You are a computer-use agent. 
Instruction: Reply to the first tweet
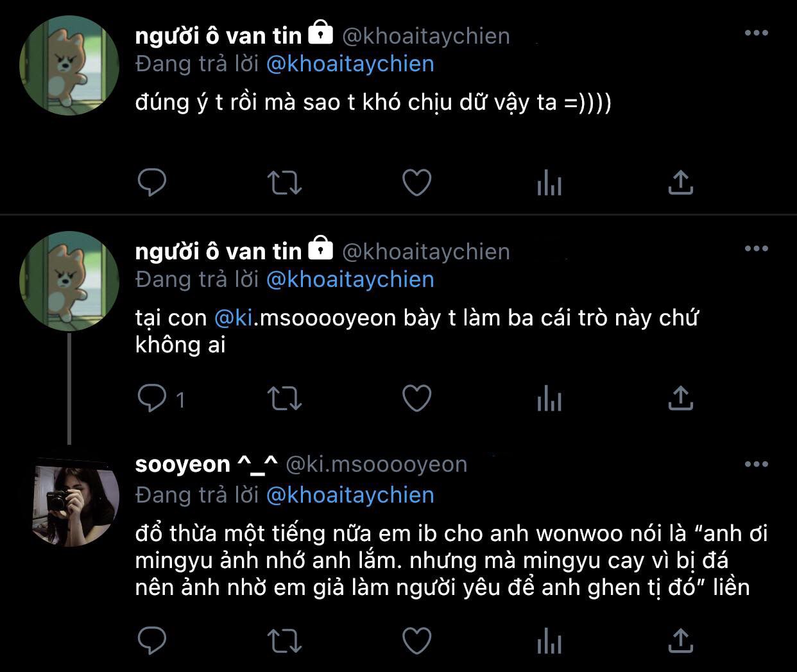tap(152, 183)
